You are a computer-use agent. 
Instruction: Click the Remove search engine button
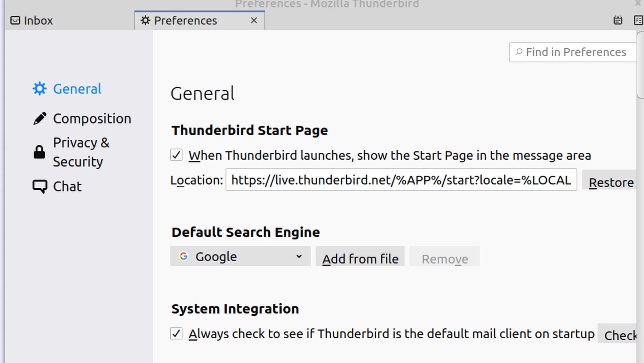point(444,256)
